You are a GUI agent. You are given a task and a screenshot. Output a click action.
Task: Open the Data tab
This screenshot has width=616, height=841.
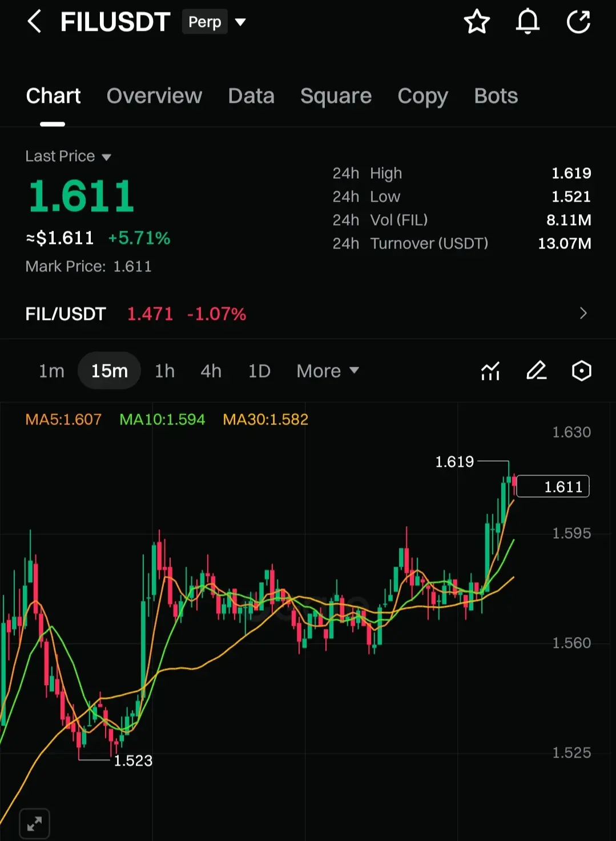pyautogui.click(x=251, y=96)
